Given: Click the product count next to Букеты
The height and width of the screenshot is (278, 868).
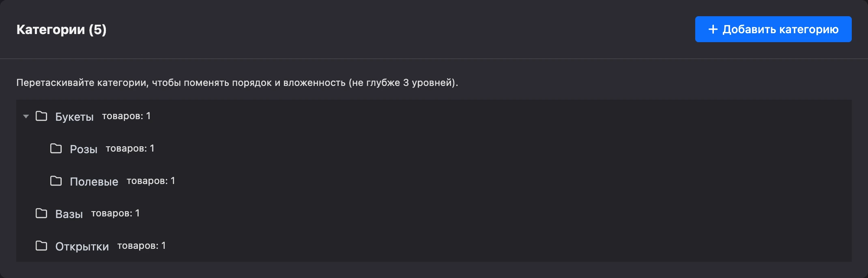Looking at the screenshot, I should point(126,116).
